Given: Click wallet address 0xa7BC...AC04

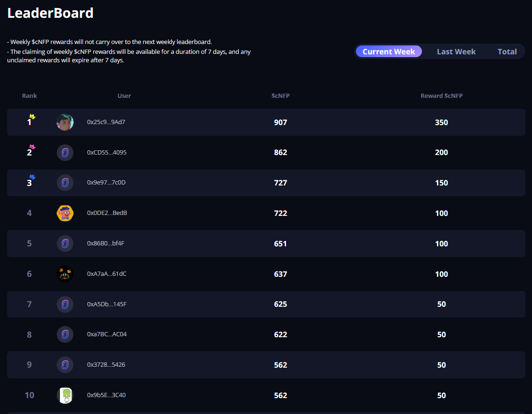Looking at the screenshot, I should coord(107,334).
